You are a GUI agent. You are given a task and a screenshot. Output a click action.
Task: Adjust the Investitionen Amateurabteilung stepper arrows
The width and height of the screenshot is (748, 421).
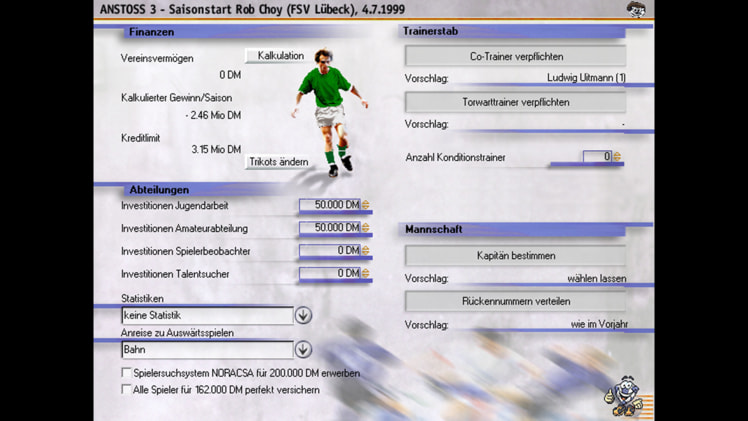tap(366, 227)
